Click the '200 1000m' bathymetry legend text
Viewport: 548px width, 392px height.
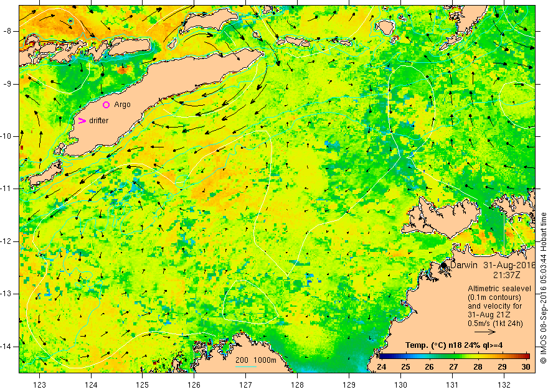pyautogui.click(x=256, y=360)
